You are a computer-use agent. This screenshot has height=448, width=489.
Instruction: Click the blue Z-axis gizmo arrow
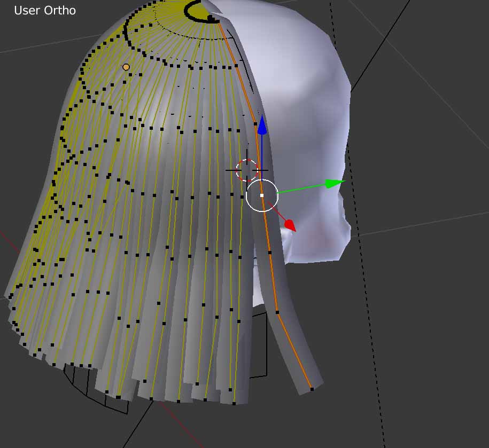point(262,125)
